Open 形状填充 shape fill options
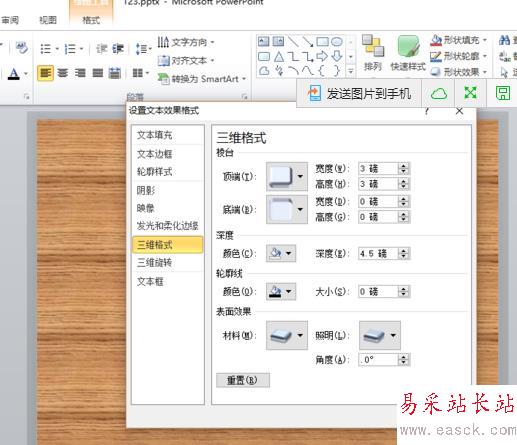 tap(458, 40)
